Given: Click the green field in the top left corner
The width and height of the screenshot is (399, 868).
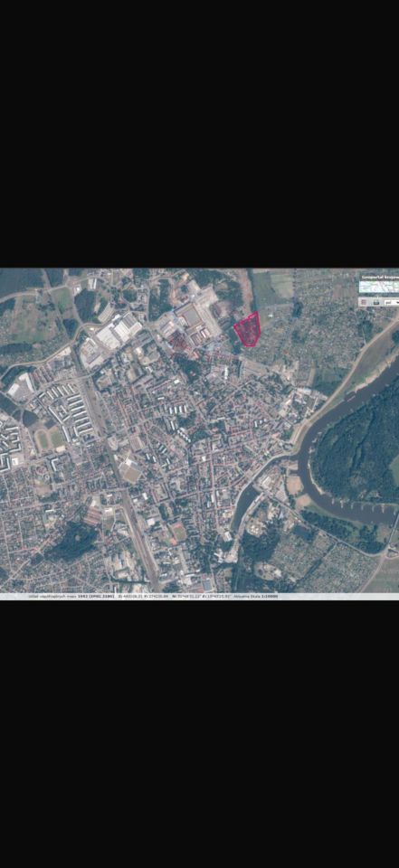Looking at the screenshot, I should coord(21,281).
